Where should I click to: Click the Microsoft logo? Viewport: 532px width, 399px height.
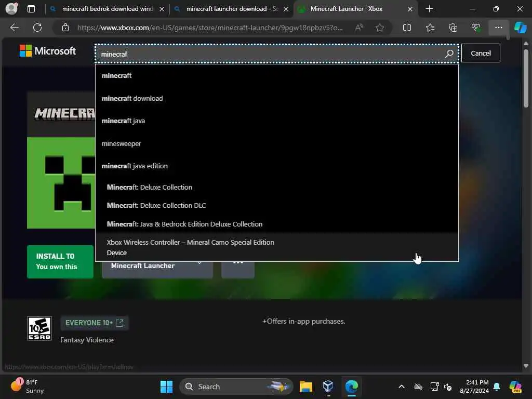(47, 51)
